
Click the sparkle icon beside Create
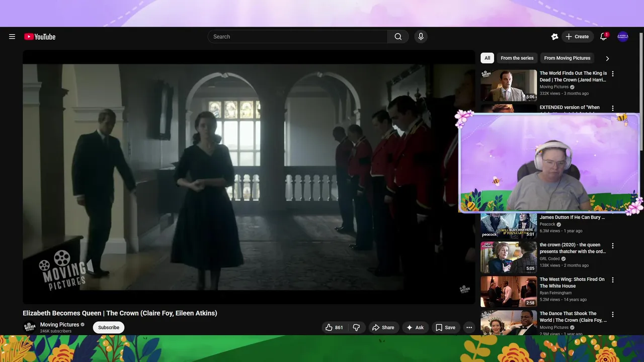tap(554, 37)
